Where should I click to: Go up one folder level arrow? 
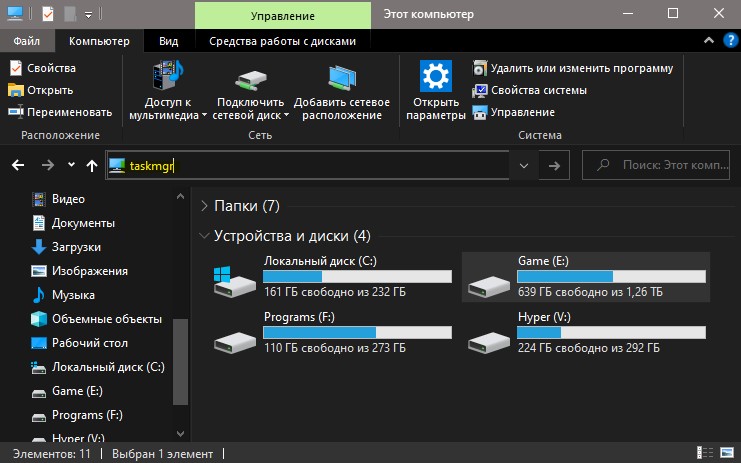pyautogui.click(x=92, y=165)
